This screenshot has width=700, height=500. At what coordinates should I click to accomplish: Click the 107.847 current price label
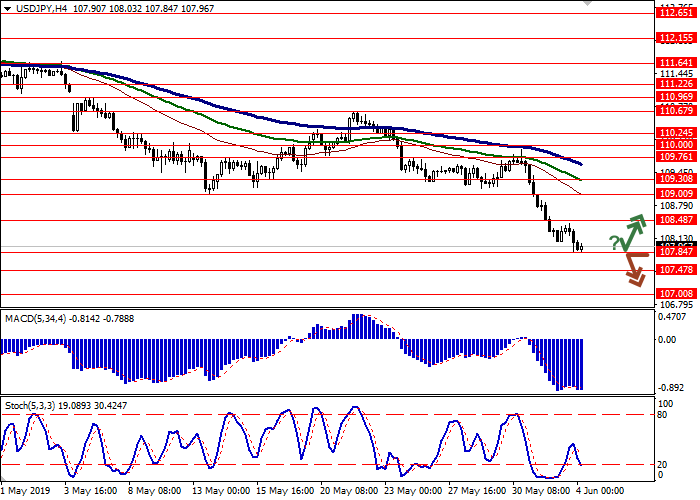click(675, 252)
